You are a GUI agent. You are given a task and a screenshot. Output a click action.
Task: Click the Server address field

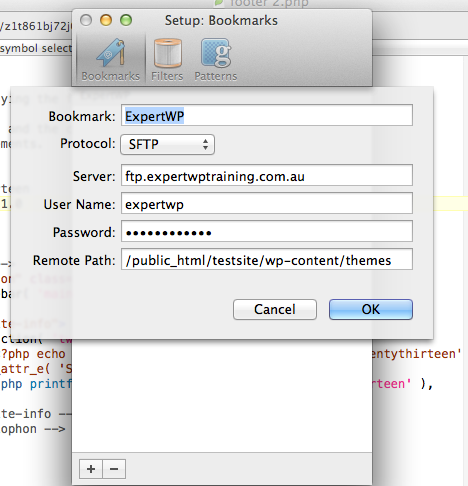coord(267,175)
